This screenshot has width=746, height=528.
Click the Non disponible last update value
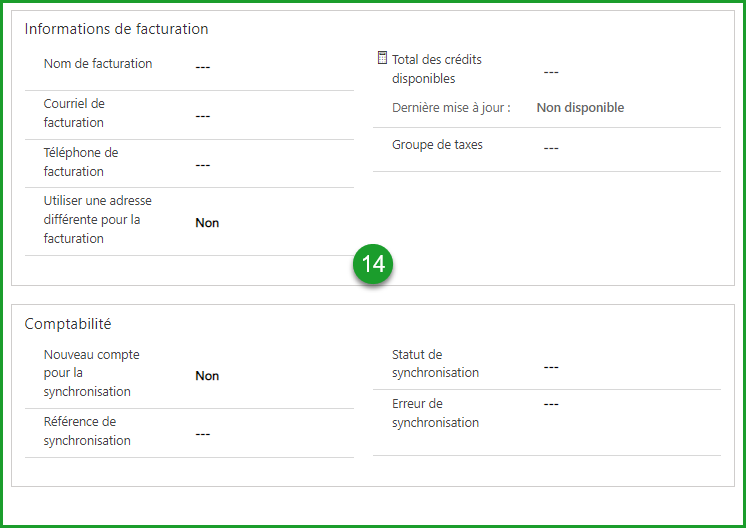580,108
